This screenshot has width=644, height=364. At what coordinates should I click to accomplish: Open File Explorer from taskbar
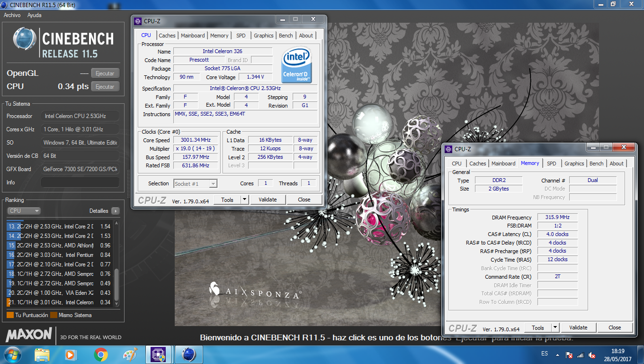coord(42,355)
